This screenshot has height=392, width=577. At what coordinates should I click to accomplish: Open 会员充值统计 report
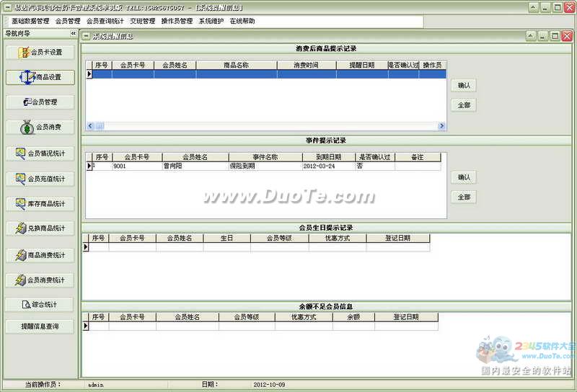click(40, 179)
